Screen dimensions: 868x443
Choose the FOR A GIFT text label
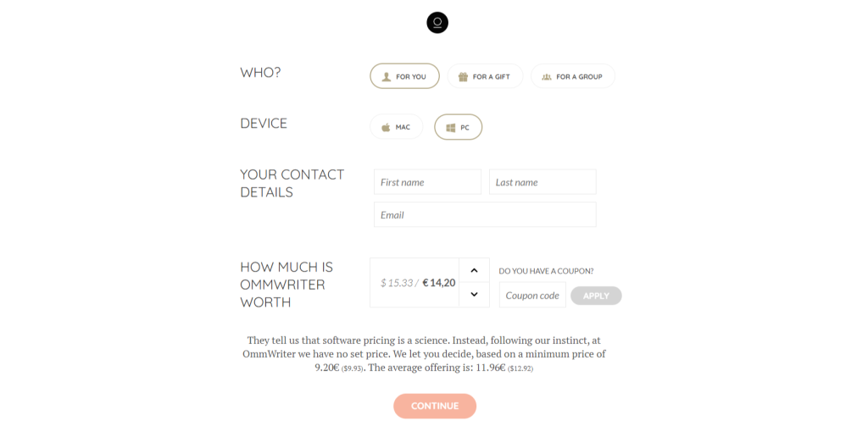tap(492, 76)
